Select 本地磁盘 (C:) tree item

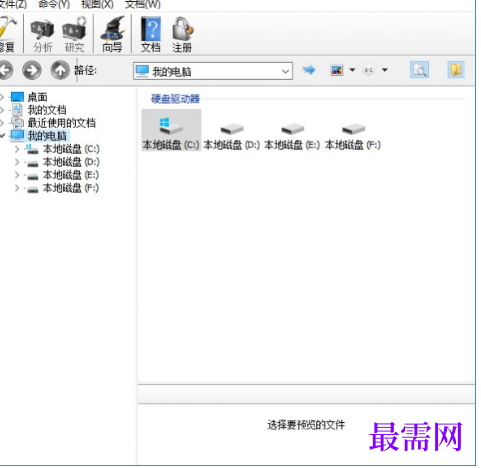71,149
